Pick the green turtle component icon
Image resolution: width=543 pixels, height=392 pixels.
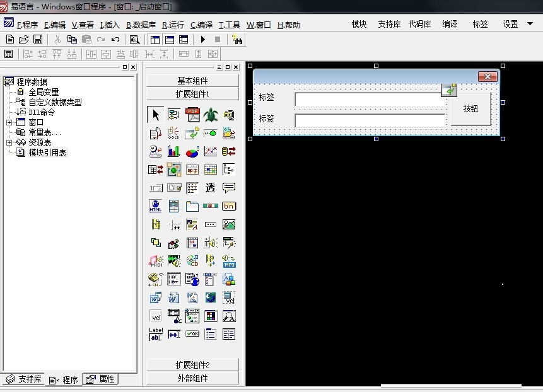point(211,115)
